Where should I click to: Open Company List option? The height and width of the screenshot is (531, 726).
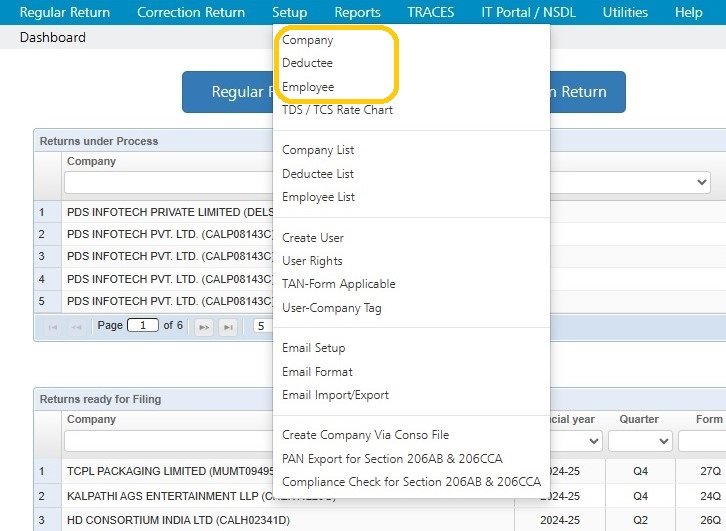click(x=318, y=150)
